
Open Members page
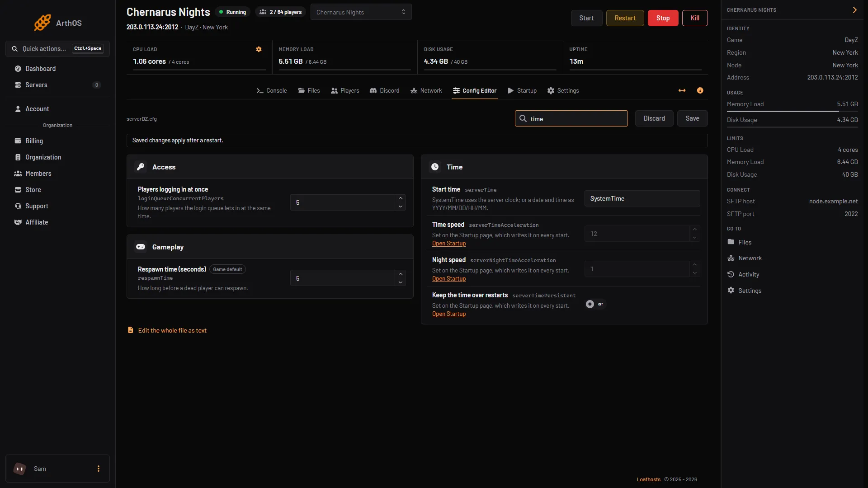57,174
